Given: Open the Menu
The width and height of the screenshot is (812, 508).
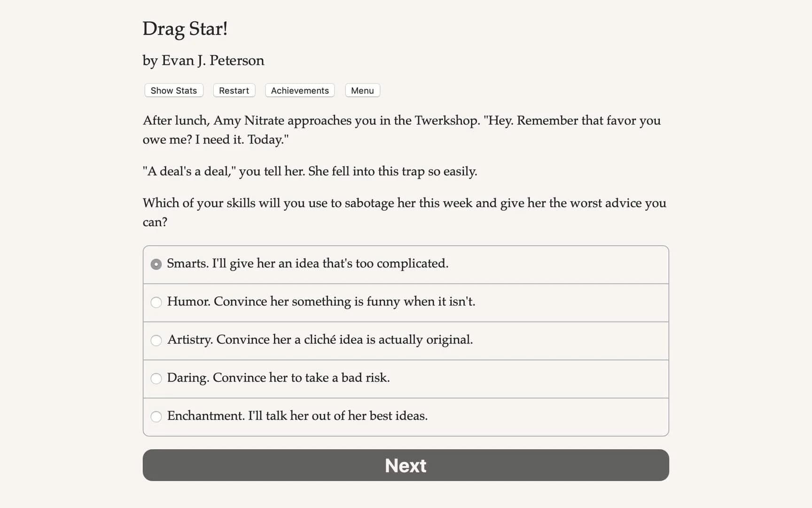Looking at the screenshot, I should [362, 90].
